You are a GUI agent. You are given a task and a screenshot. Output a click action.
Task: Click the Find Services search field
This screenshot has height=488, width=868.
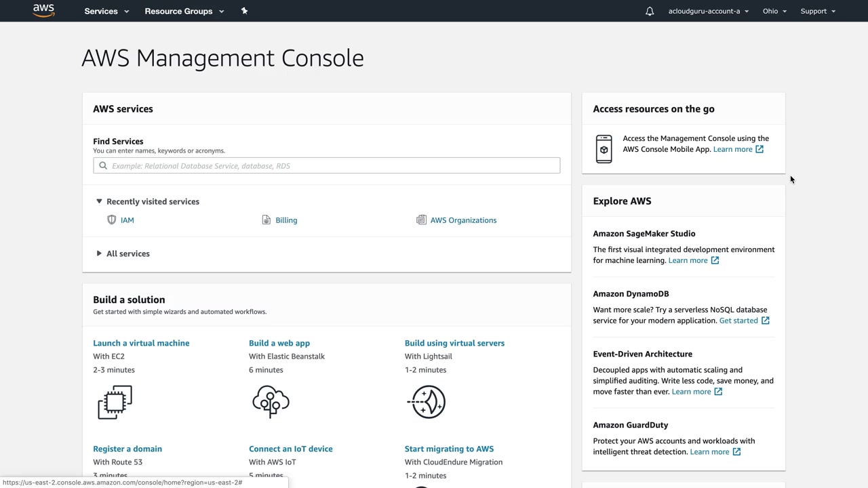coord(327,165)
